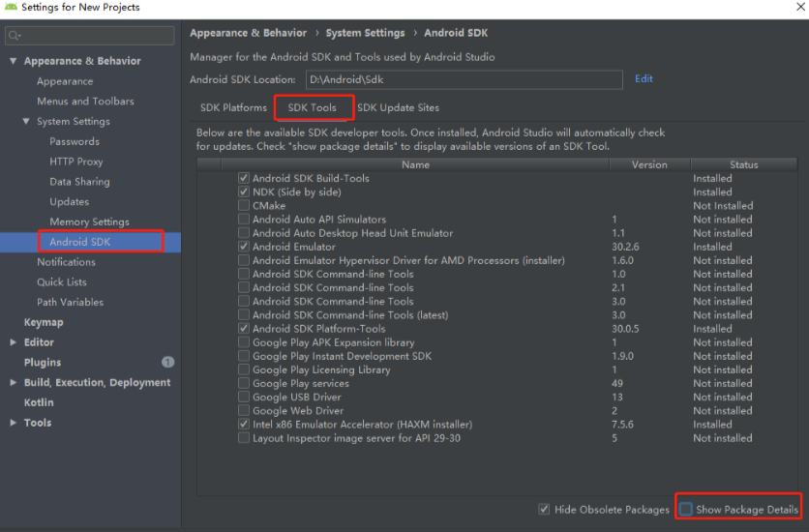The image size is (809, 532).
Task: Click the 30.2.6 version cell
Action: (x=625, y=247)
